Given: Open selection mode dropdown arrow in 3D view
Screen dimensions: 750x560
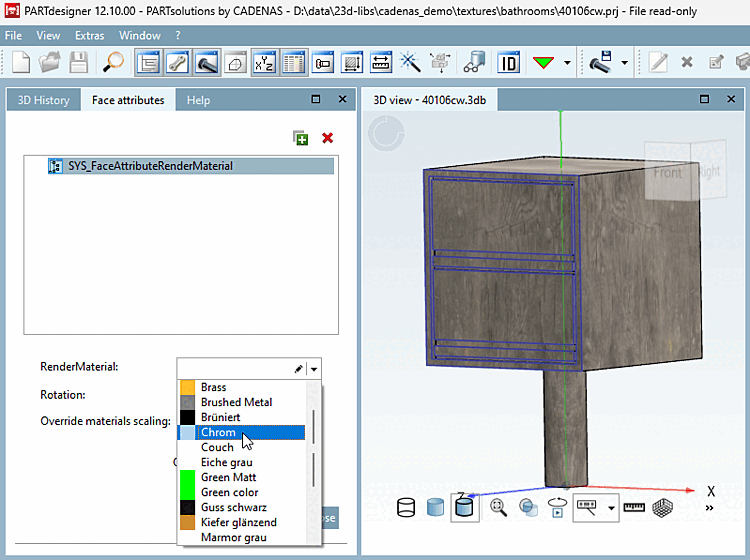Looking at the screenshot, I should tap(610, 508).
